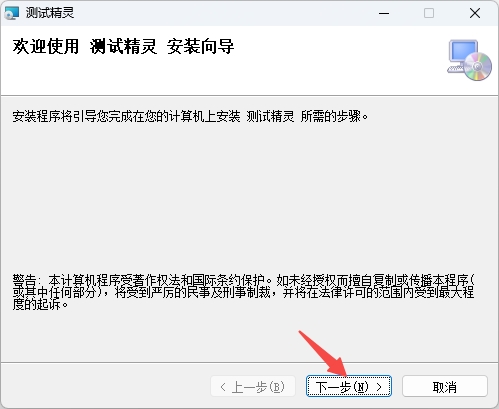Screen dimensions: 499x409
Task: Click the 测试精灵 installer icon in title bar
Action: (x=12, y=13)
